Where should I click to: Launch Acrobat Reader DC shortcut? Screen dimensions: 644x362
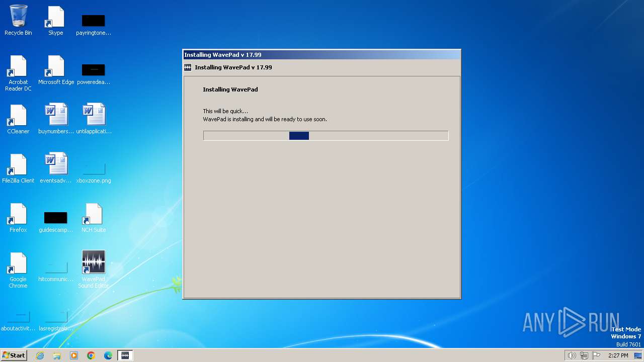pyautogui.click(x=18, y=73)
